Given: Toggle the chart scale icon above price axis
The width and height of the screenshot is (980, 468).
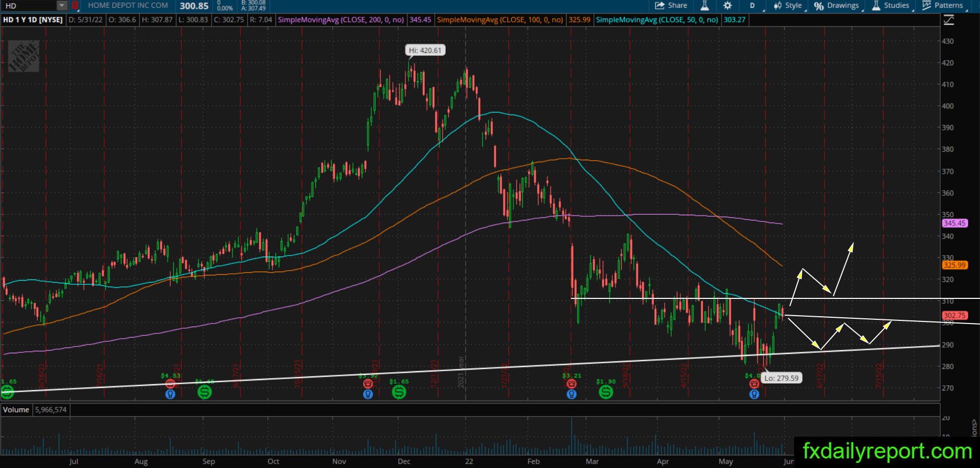Looking at the screenshot, I should (949, 20).
